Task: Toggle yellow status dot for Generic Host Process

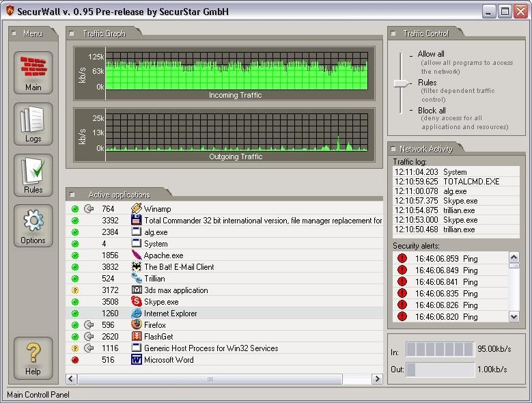Action: [75, 348]
